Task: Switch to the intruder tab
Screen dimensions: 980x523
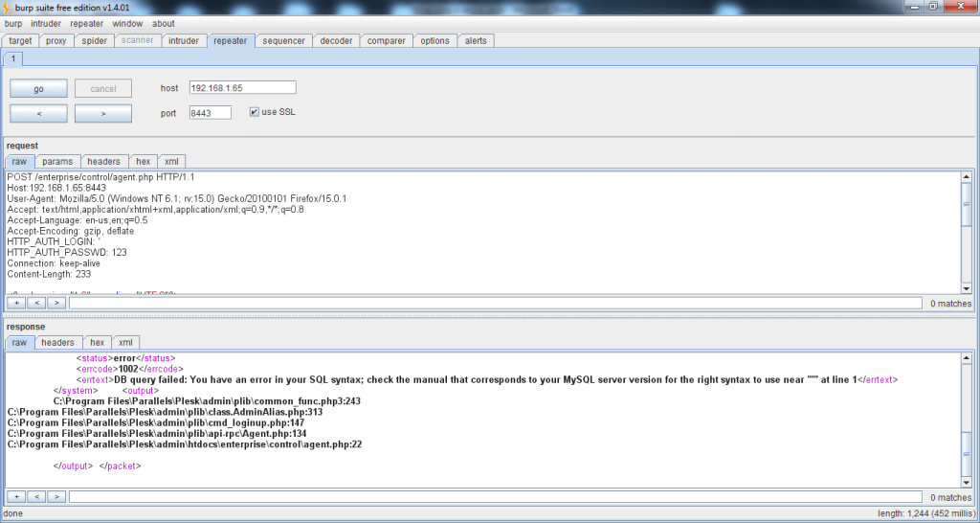Action: [184, 40]
